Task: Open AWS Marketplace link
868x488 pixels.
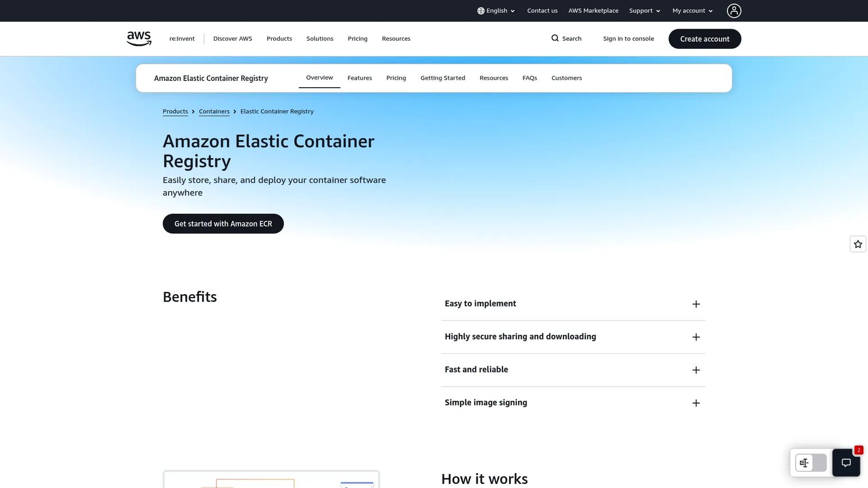Action: 593,11
